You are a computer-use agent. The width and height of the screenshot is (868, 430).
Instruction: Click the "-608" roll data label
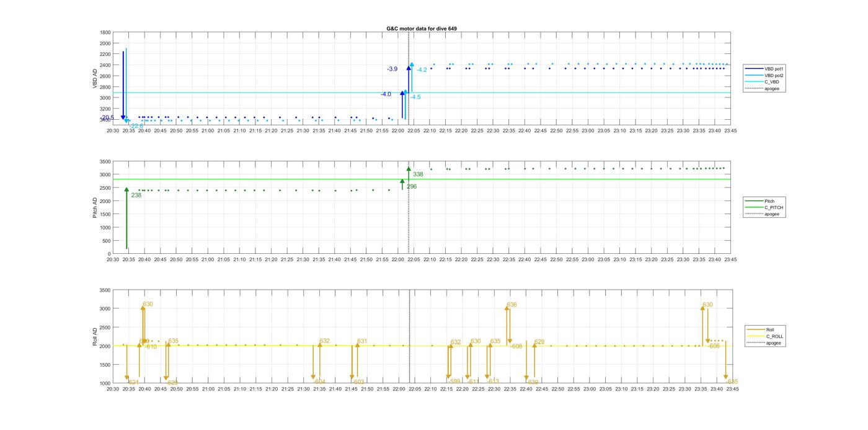click(516, 346)
